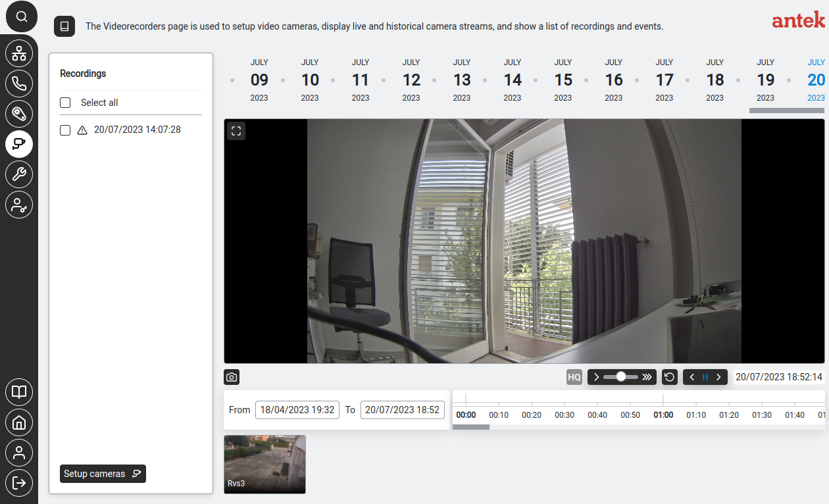Open the user profile icon in sidebar

point(19,453)
